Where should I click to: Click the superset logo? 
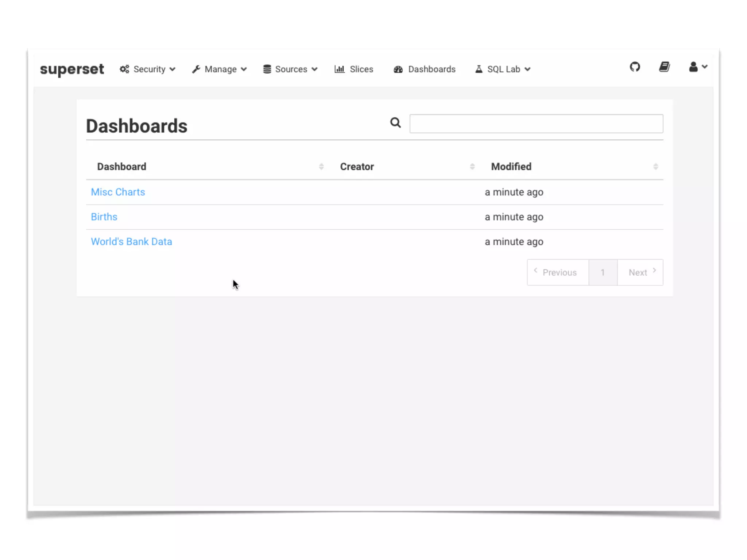72,69
